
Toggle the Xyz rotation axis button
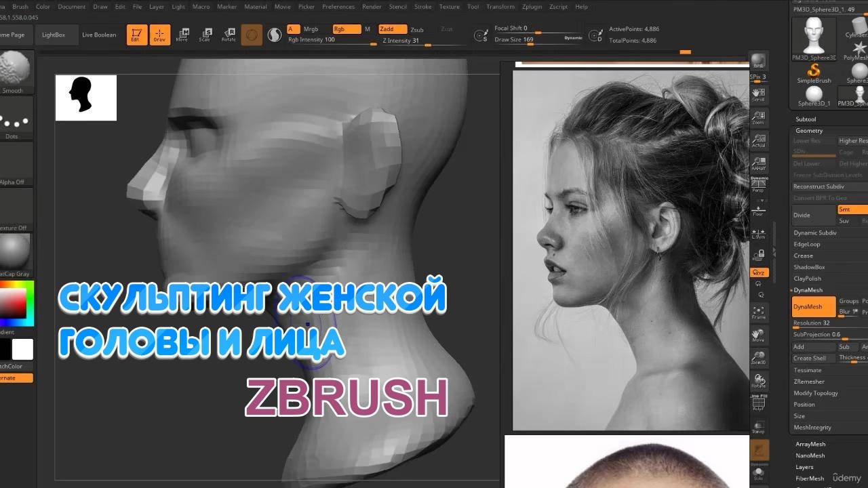759,272
